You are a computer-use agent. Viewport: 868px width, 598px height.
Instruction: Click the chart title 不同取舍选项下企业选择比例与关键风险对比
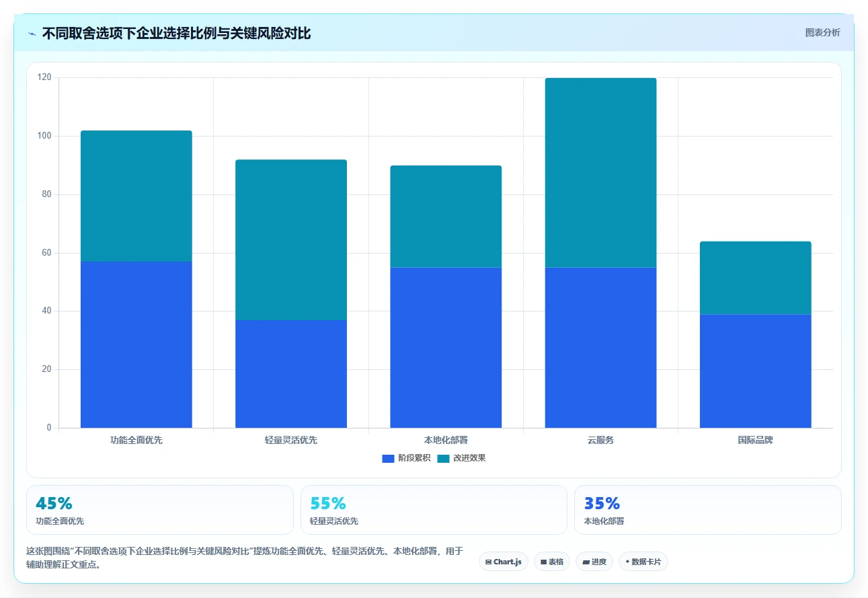[x=176, y=33]
